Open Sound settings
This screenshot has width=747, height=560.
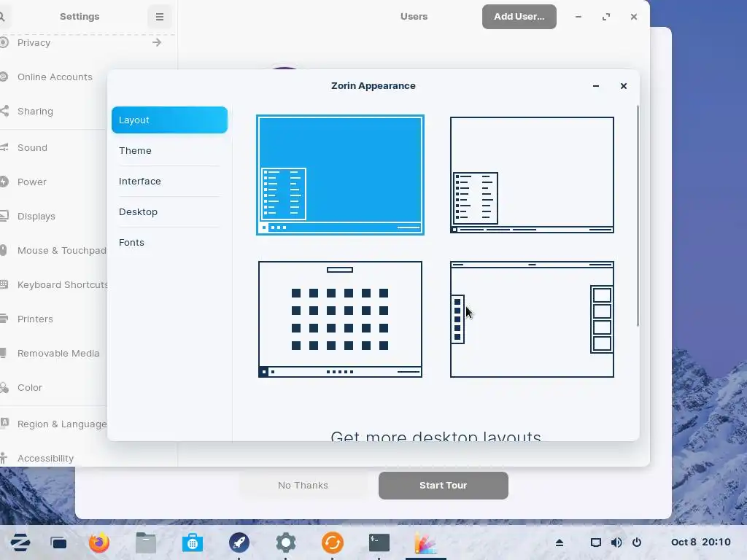pyautogui.click(x=53, y=147)
